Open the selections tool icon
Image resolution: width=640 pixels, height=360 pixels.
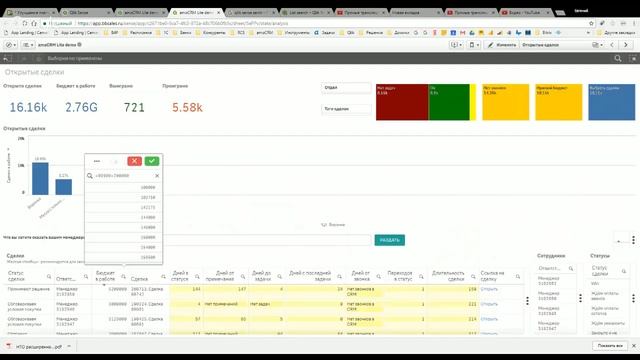(634, 58)
